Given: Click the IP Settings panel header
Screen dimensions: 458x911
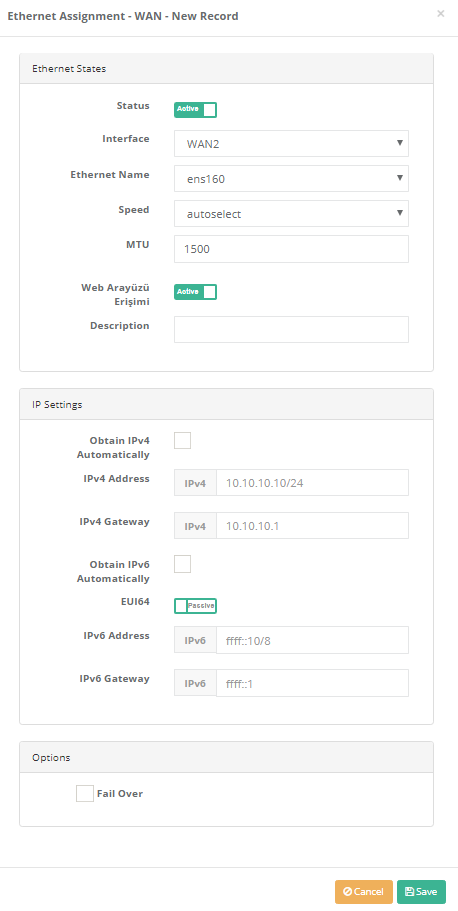Looking at the screenshot, I should point(227,404).
